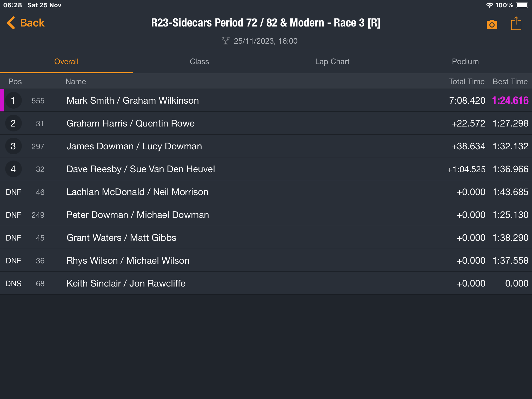Image resolution: width=532 pixels, height=399 pixels.
Task: Tap the trophy icon beside date
Action: point(225,41)
